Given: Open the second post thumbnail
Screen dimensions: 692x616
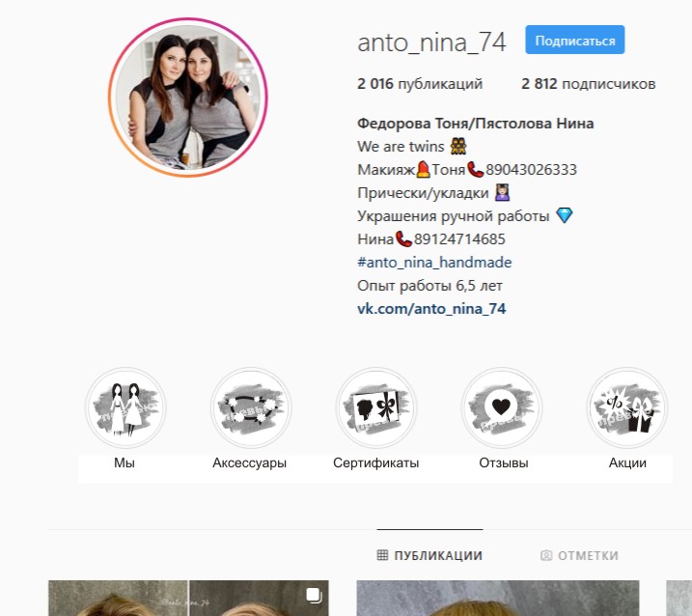Looking at the screenshot, I should [498, 598].
